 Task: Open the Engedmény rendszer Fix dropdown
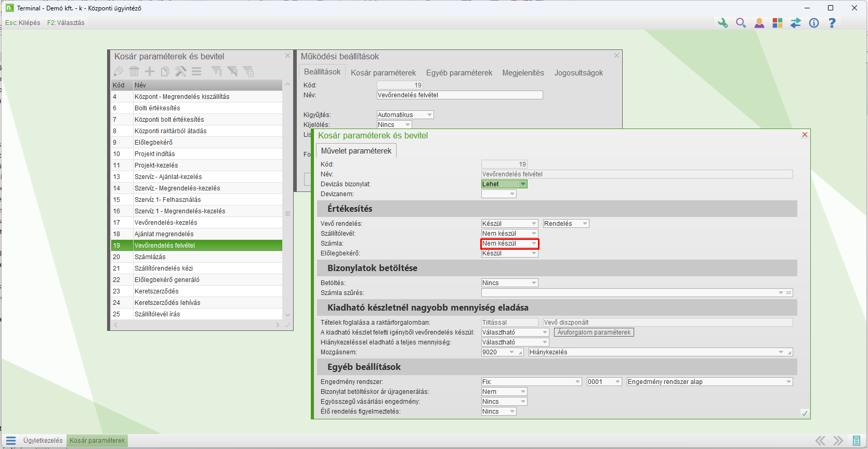[x=577, y=382]
